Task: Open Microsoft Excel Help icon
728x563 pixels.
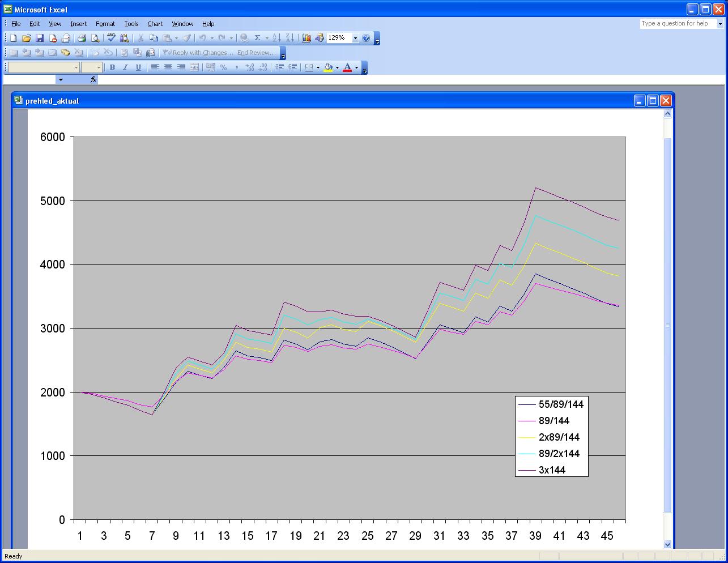Action: click(x=366, y=38)
